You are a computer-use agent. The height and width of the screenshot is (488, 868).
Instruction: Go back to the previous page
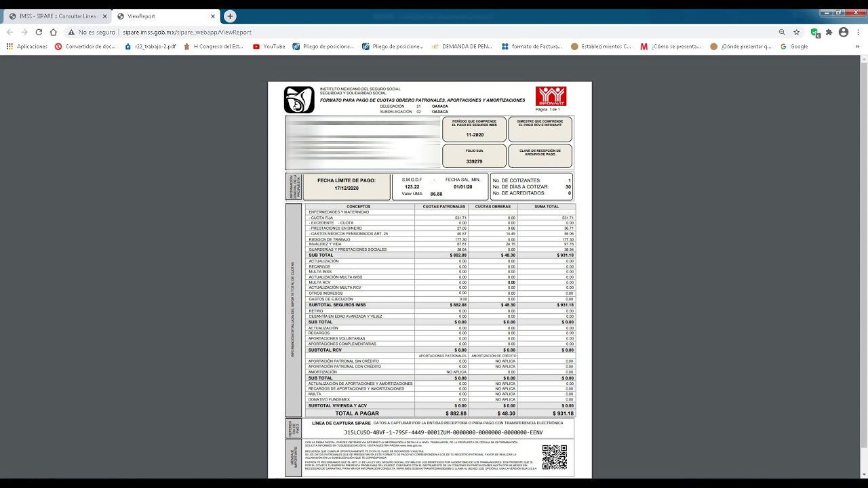coord(9,32)
